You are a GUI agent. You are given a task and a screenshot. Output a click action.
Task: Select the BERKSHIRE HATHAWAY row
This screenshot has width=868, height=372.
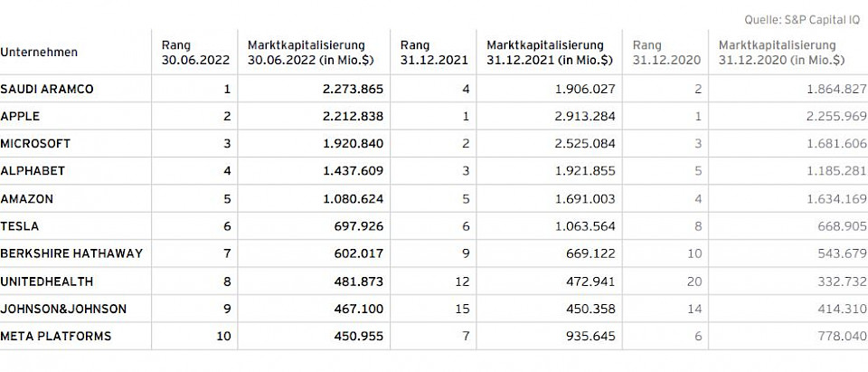pyautogui.click(x=71, y=254)
